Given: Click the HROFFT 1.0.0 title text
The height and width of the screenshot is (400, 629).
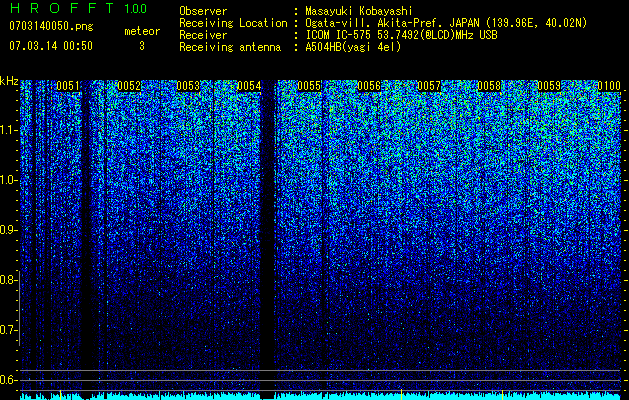Looking at the screenshot, I should tap(78, 8).
